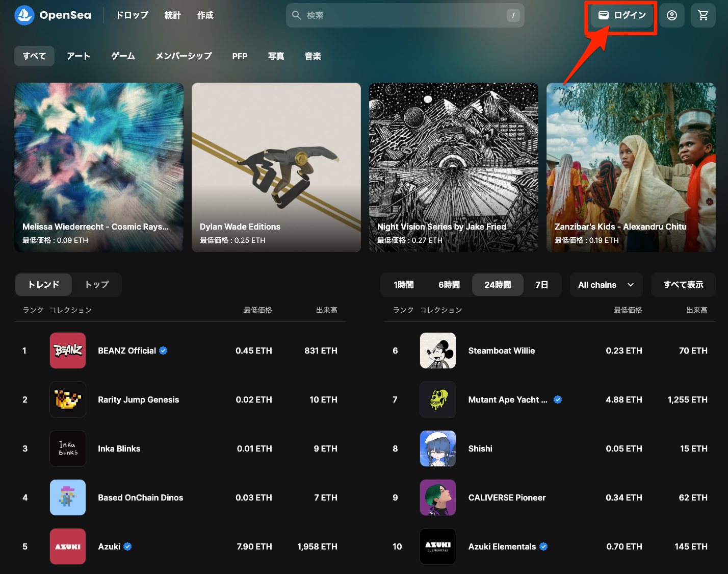Open Rarity Jump Genesis collection logo
The image size is (728, 574).
tap(68, 400)
